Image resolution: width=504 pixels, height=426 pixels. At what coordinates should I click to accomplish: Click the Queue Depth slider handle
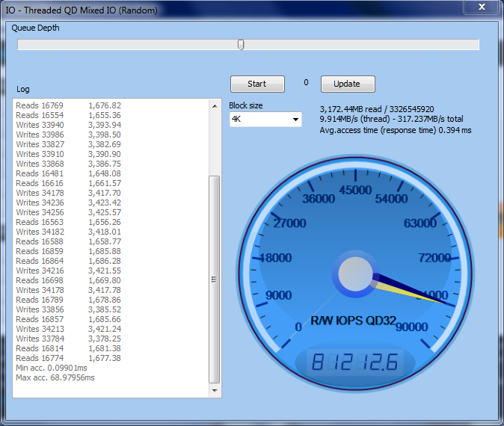(241, 45)
